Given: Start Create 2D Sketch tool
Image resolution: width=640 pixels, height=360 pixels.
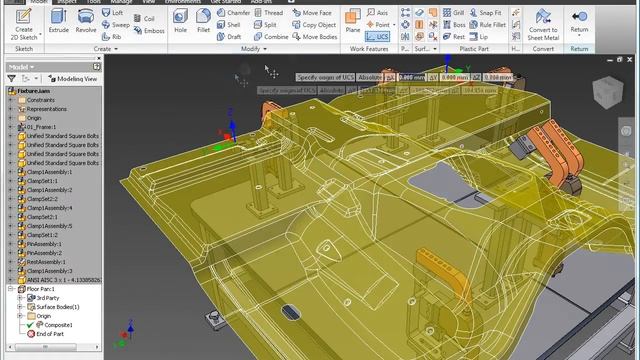Looking at the screenshot, I should 23,24.
